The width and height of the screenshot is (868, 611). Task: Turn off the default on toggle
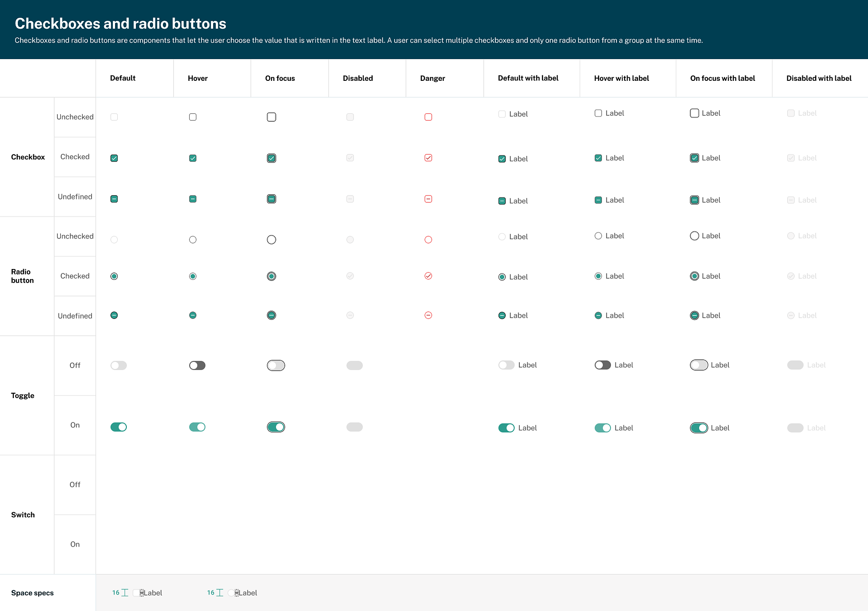pos(119,427)
